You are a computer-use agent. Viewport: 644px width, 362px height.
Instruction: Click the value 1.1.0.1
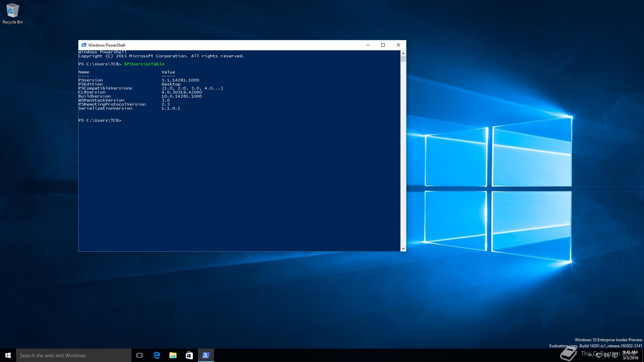pos(171,108)
